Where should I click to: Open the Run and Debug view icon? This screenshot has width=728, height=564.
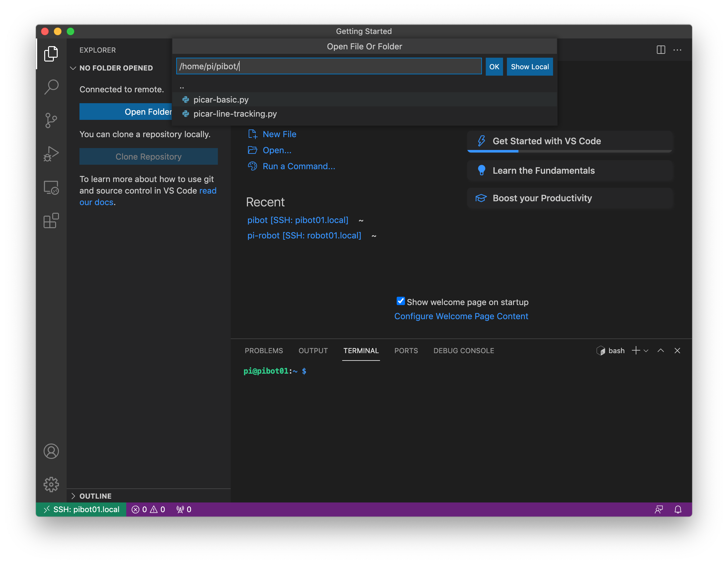pos(51,154)
